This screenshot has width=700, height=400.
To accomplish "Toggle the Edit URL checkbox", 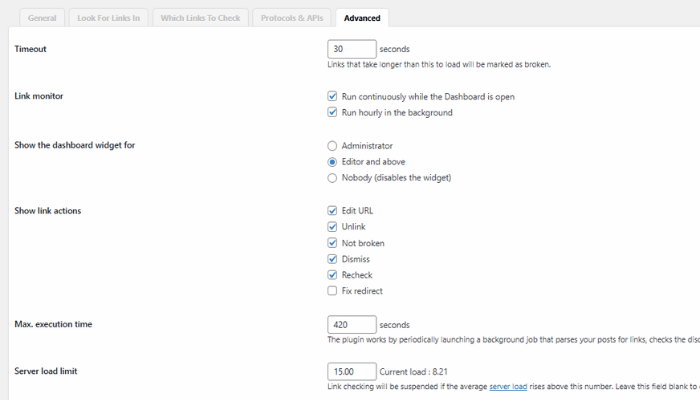I will [332, 211].
